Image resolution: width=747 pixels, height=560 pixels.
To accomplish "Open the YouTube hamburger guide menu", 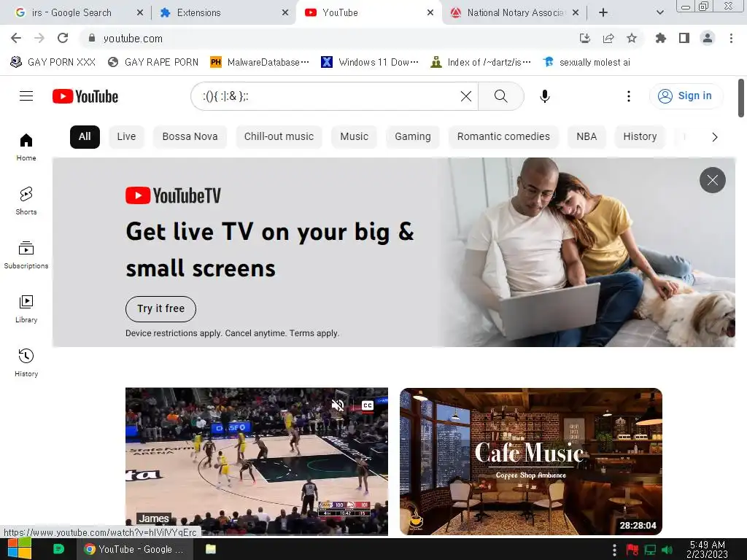I will point(26,96).
